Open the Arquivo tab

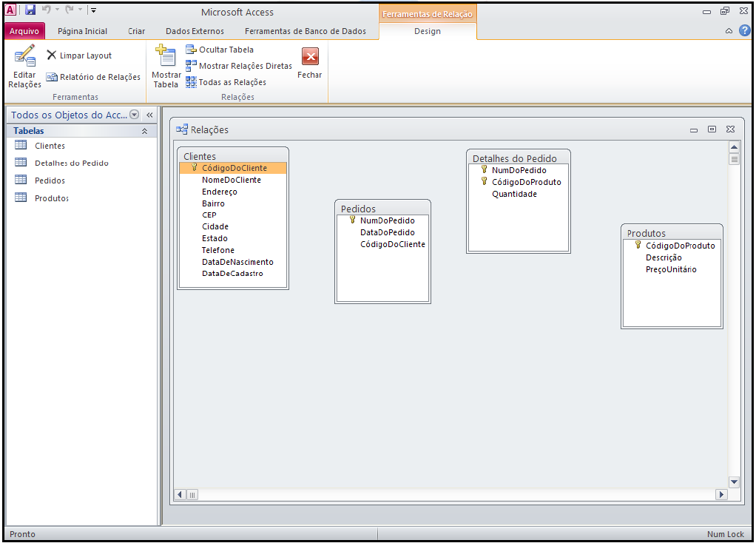click(24, 31)
